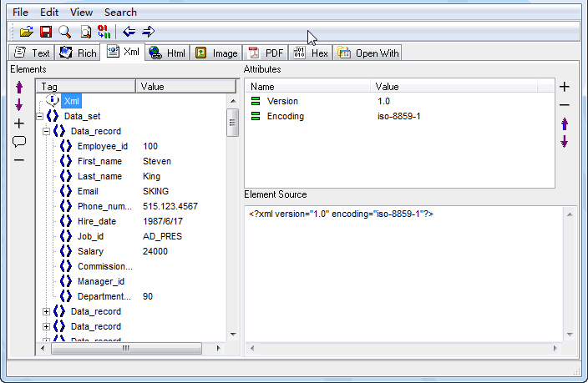588x383 pixels.
Task: Click the Xml declaration node icon
Action: pos(53,101)
